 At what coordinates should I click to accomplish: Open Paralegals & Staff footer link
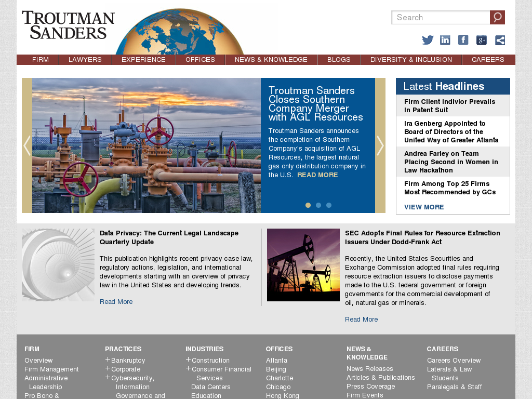click(454, 387)
